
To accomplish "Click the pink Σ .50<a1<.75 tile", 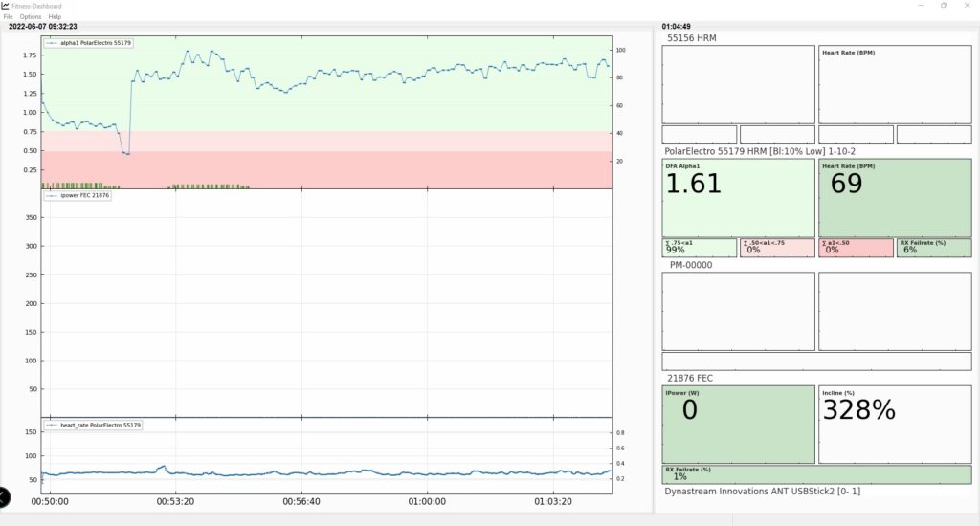I will (777, 248).
